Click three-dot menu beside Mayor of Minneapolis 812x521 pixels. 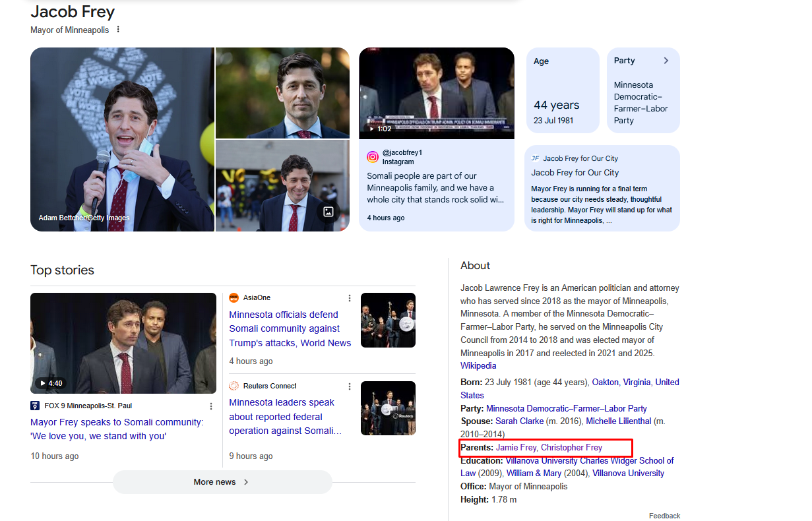point(118,30)
